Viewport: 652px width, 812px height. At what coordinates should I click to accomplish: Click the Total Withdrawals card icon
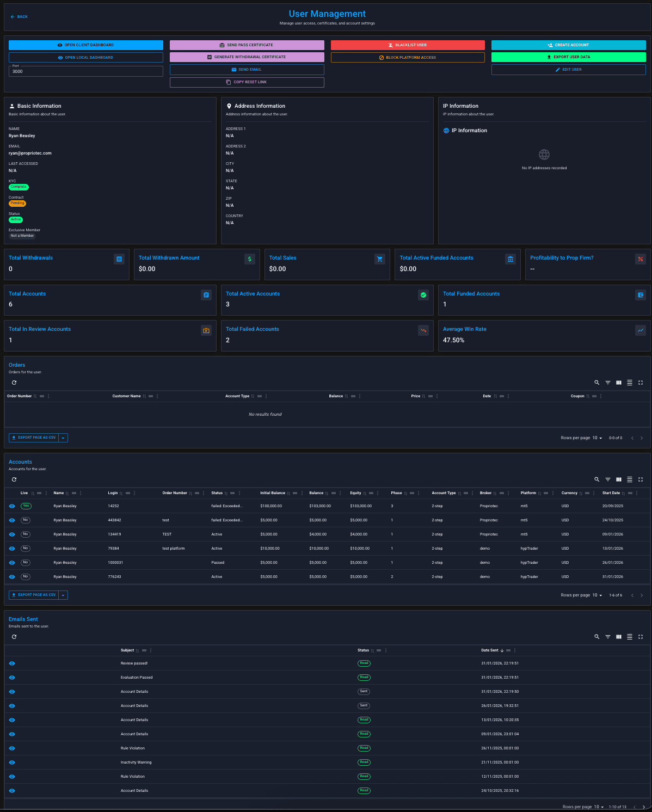(x=119, y=259)
